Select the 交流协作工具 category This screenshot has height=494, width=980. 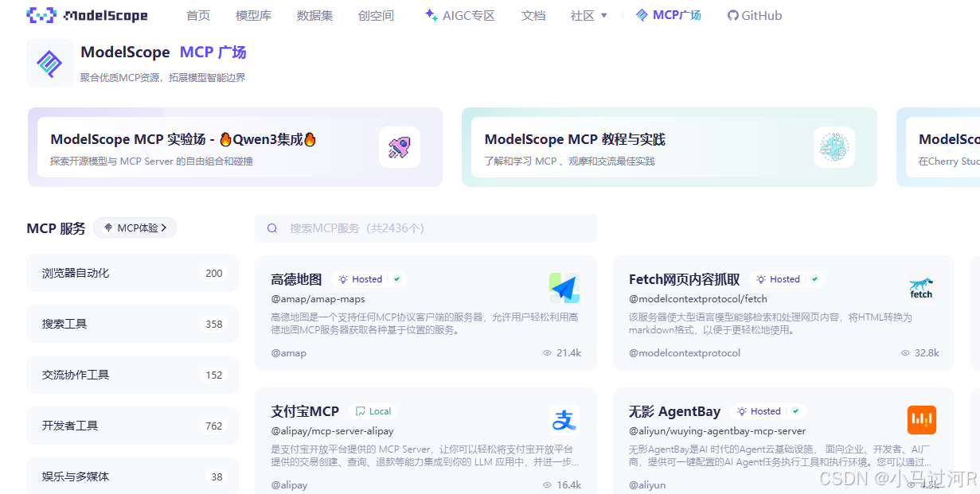[x=132, y=375]
